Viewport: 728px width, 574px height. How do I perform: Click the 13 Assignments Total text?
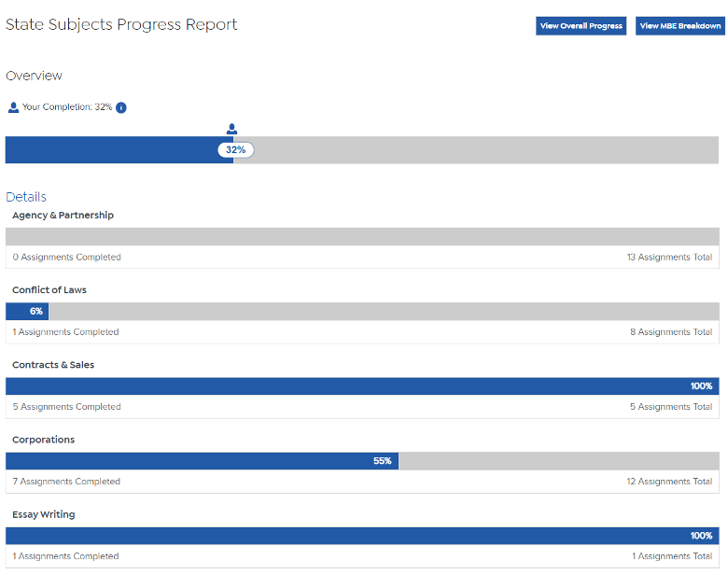click(669, 258)
